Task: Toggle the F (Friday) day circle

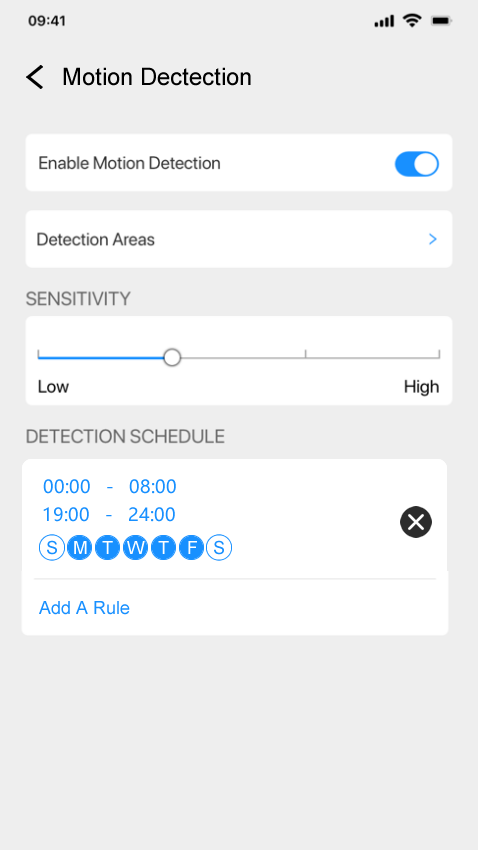Action: click(x=191, y=548)
